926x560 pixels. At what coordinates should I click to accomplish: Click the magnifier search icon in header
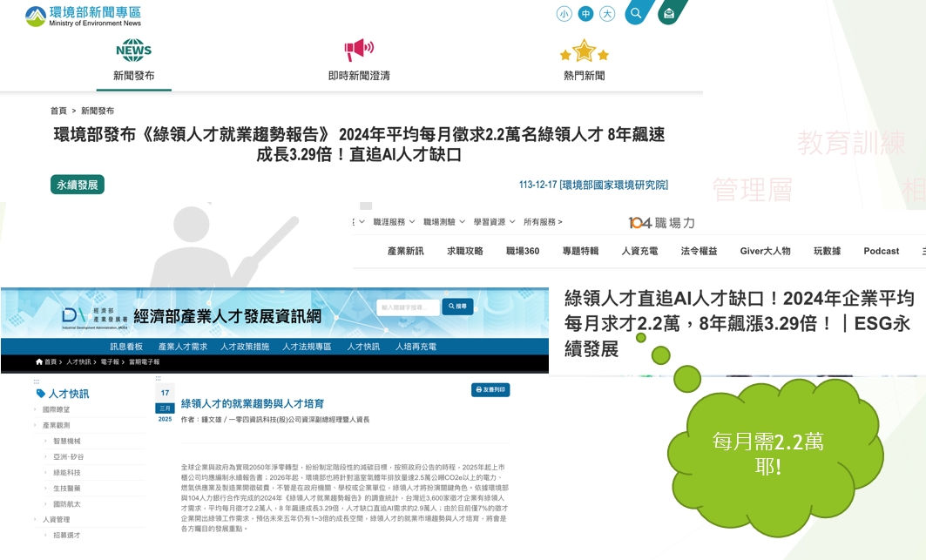coord(636,13)
